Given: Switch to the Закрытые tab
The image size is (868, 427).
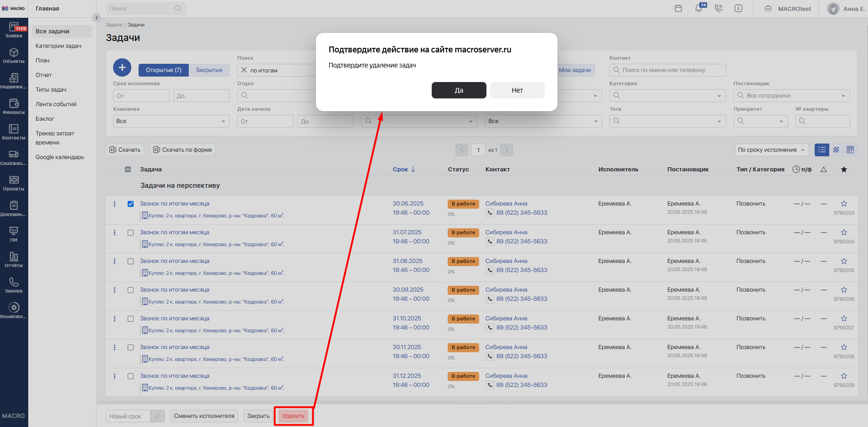Looking at the screenshot, I should 209,70.
